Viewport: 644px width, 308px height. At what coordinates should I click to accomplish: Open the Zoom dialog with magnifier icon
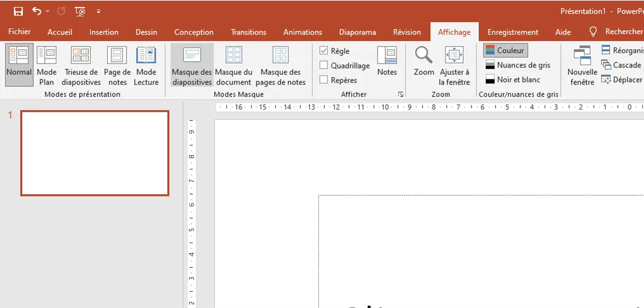coord(424,60)
